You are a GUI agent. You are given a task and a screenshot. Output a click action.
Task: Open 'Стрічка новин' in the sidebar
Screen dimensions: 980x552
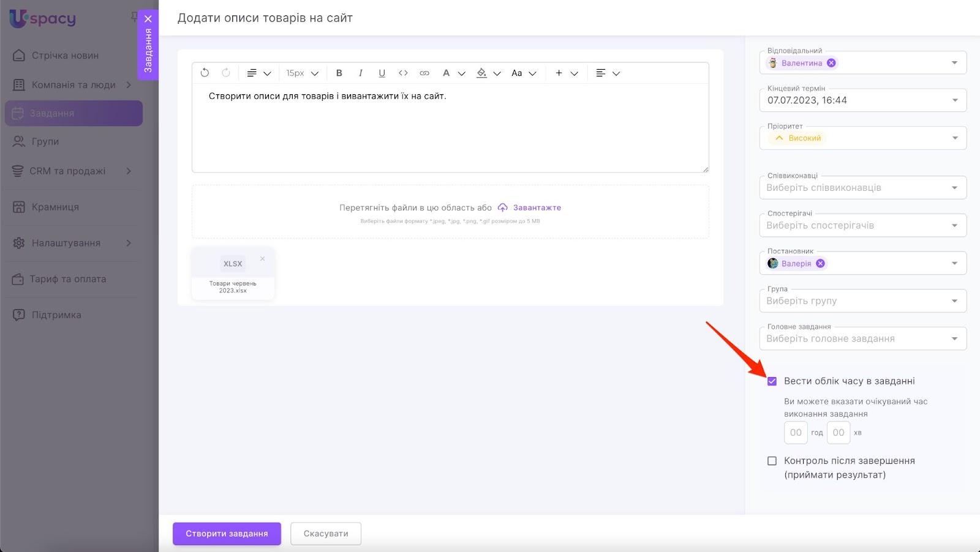73,55
